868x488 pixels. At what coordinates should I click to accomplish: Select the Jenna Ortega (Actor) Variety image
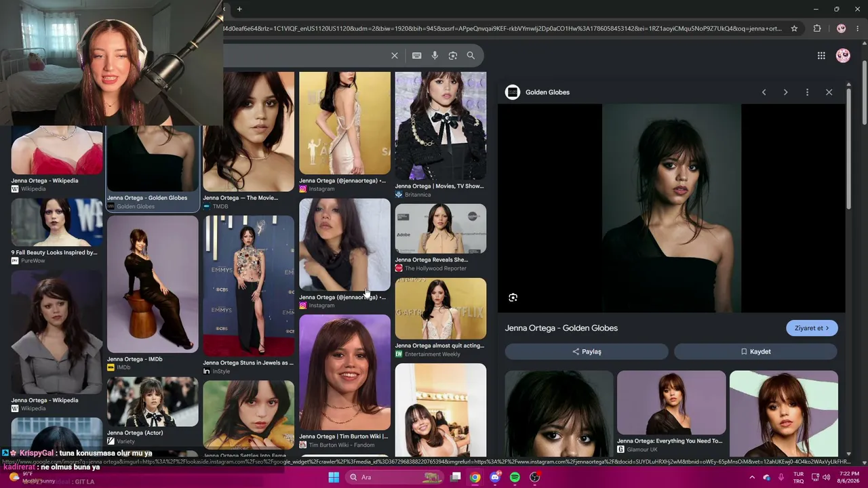[x=153, y=402]
